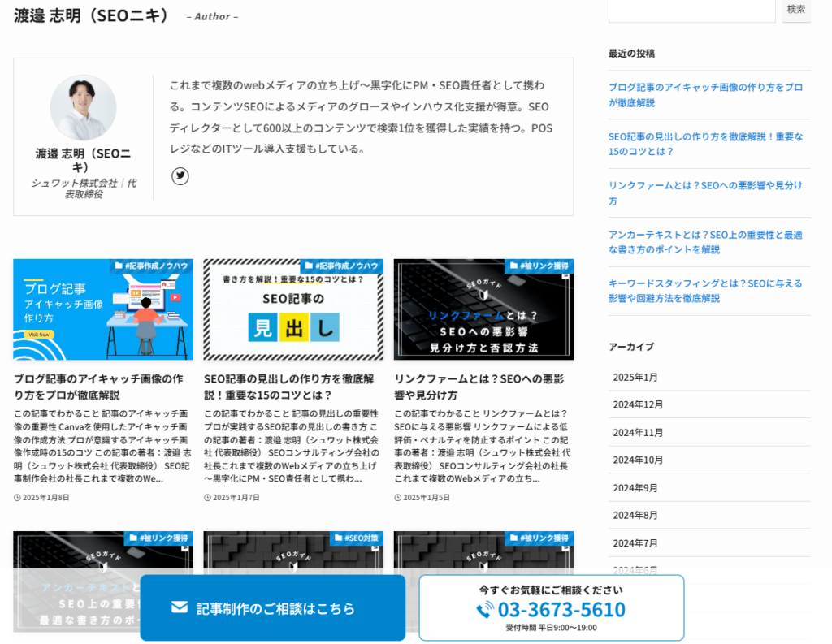The width and height of the screenshot is (832, 644).
Task: Select the 2024年12月 archive entry
Action: (x=638, y=404)
